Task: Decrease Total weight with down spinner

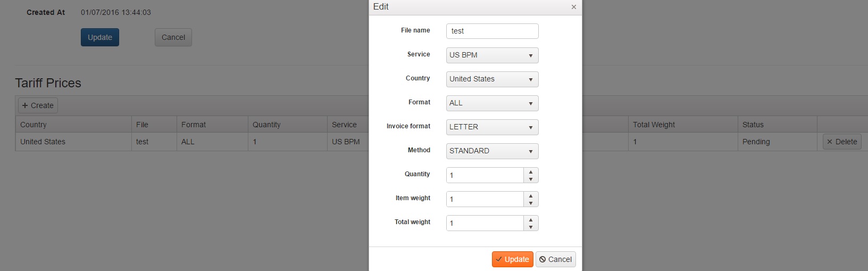Action: click(x=531, y=227)
